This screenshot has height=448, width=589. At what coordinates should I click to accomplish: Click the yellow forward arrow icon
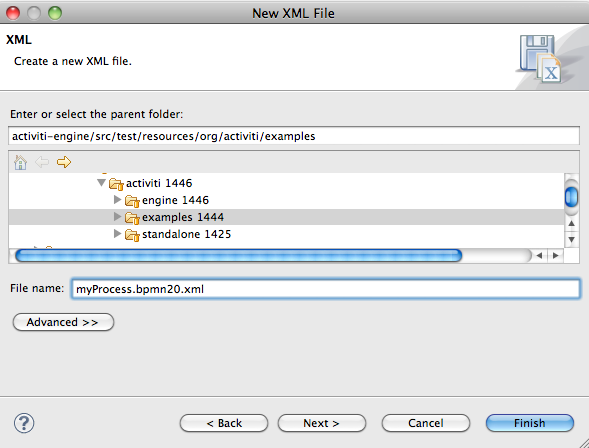pos(64,162)
